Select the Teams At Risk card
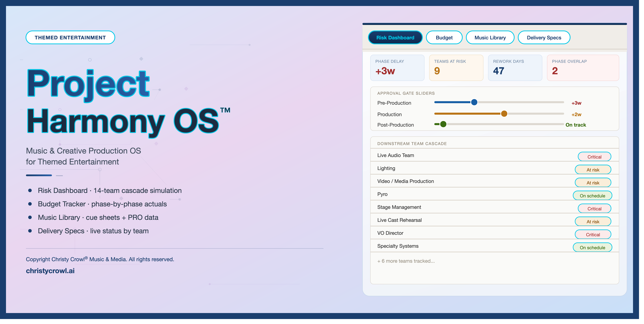 456,68
